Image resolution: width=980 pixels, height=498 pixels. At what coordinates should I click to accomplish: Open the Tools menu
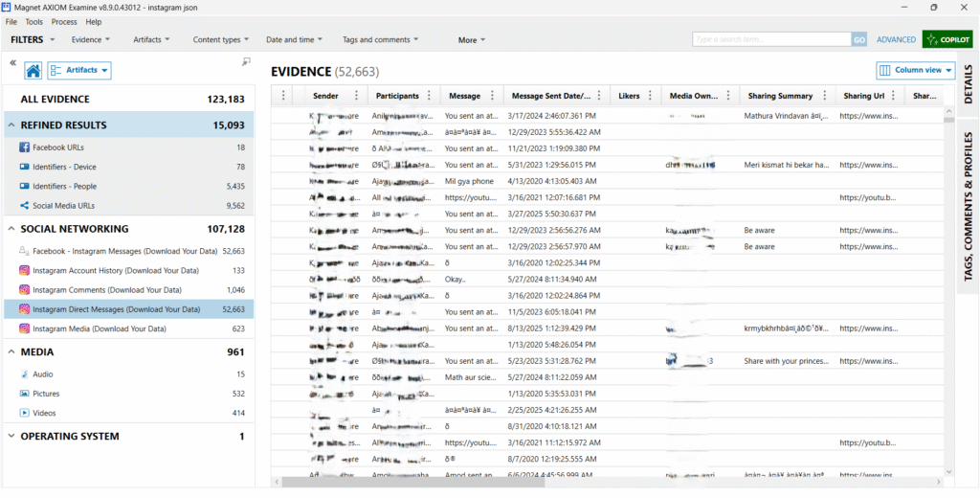click(34, 22)
